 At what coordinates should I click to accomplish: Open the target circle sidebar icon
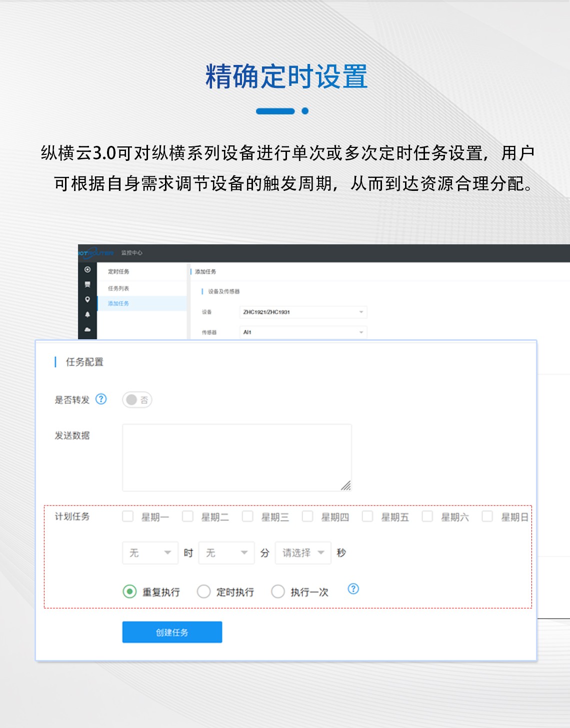click(87, 269)
